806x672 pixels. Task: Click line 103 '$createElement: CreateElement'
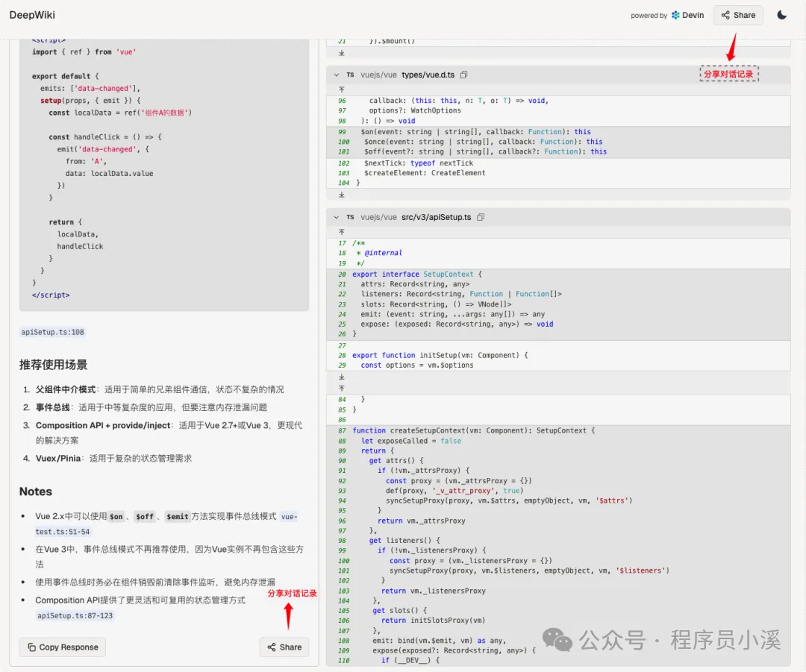(x=425, y=173)
